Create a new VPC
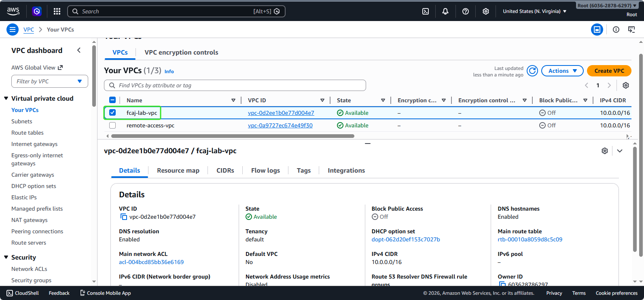The image size is (644, 300). pyautogui.click(x=609, y=71)
